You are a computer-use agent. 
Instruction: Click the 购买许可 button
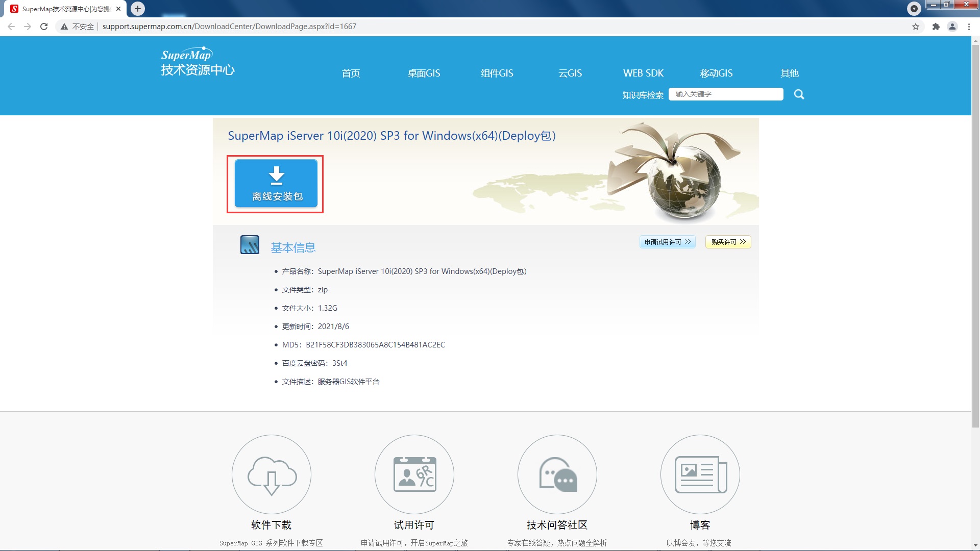pos(728,242)
